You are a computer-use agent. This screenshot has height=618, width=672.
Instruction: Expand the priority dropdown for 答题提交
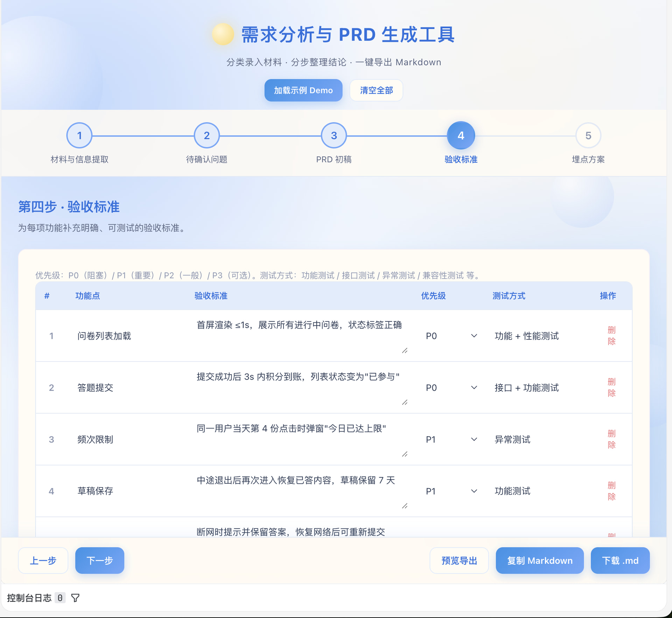451,388
